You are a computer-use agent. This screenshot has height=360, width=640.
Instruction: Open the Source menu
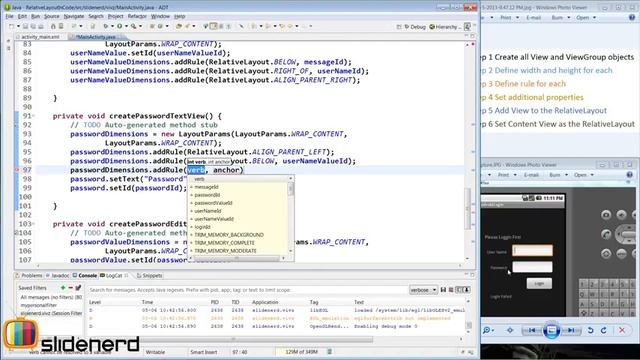[52, 16]
